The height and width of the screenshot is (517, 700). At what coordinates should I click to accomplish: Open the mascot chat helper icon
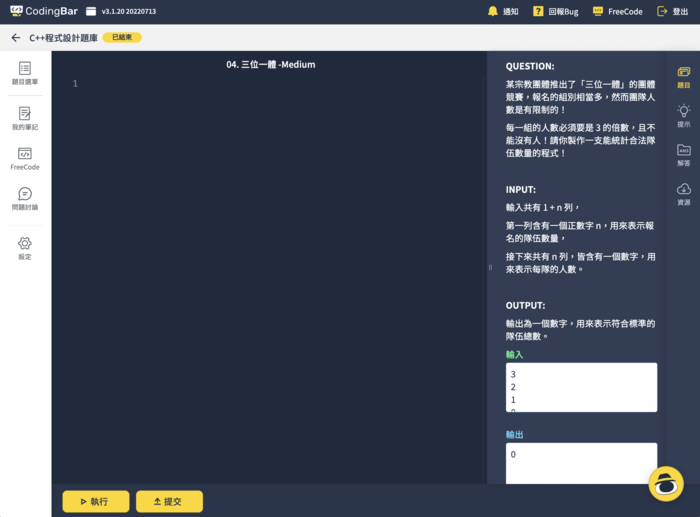[664, 482]
